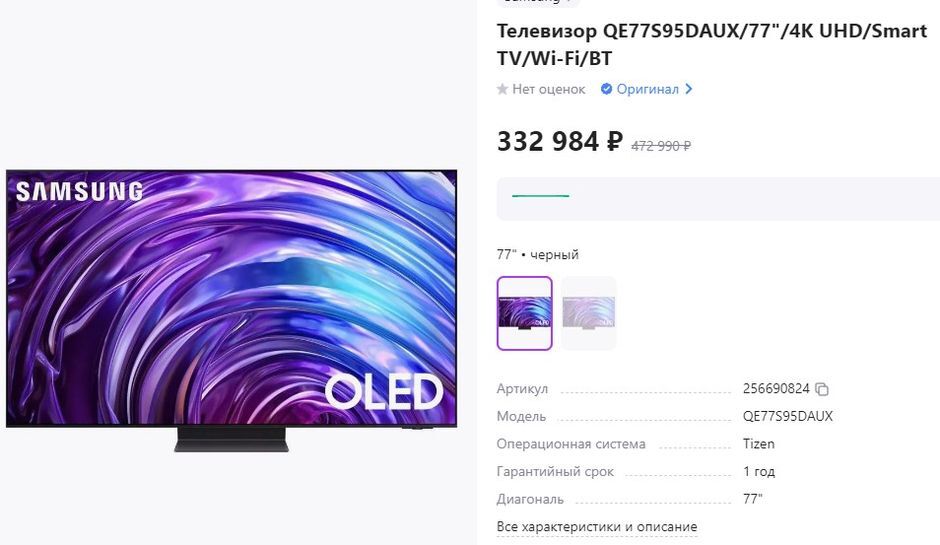Screen dimensions: 940x545
Task: Click the ruble sign of current price
Action: [614, 142]
